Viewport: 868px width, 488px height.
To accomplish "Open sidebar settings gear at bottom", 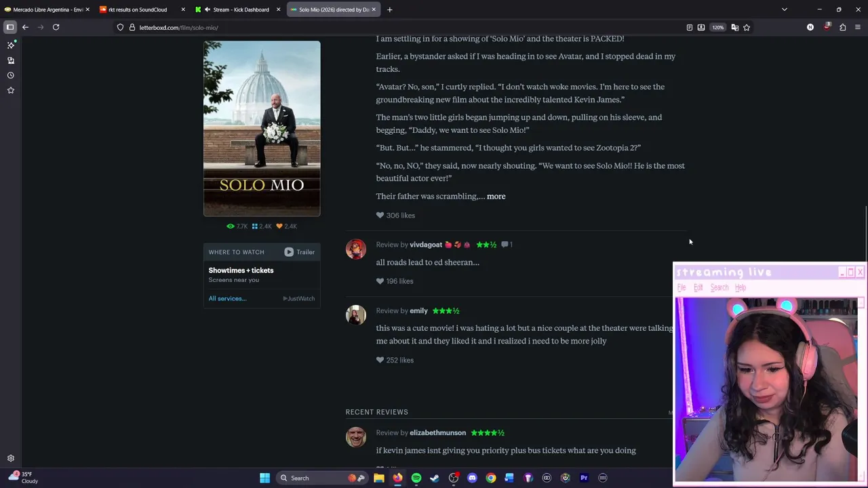I will pyautogui.click(x=11, y=458).
